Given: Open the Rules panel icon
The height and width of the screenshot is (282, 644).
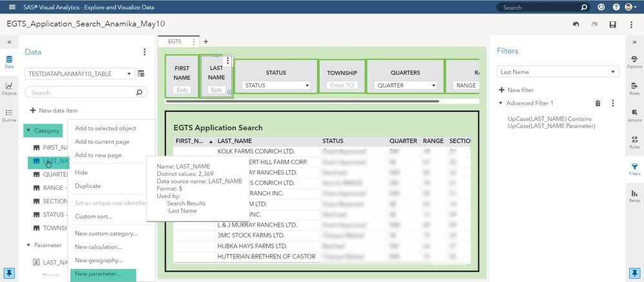Looking at the screenshot, I should click(634, 141).
